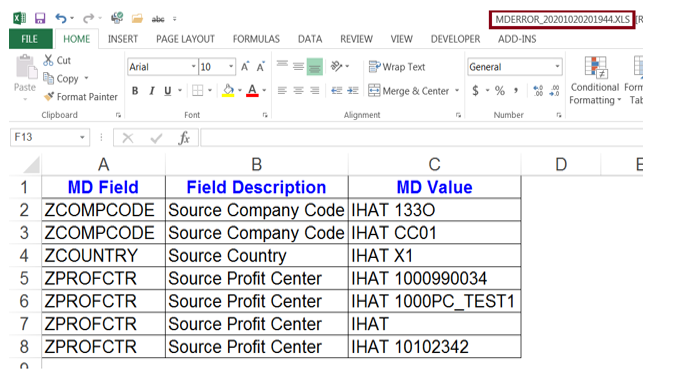Open the Font dialog launcher
The height and width of the screenshot is (377, 684).
[x=265, y=115]
